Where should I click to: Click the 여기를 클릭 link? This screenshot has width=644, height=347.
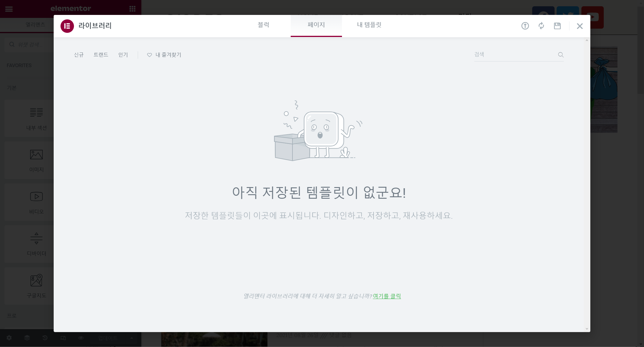coord(387,296)
